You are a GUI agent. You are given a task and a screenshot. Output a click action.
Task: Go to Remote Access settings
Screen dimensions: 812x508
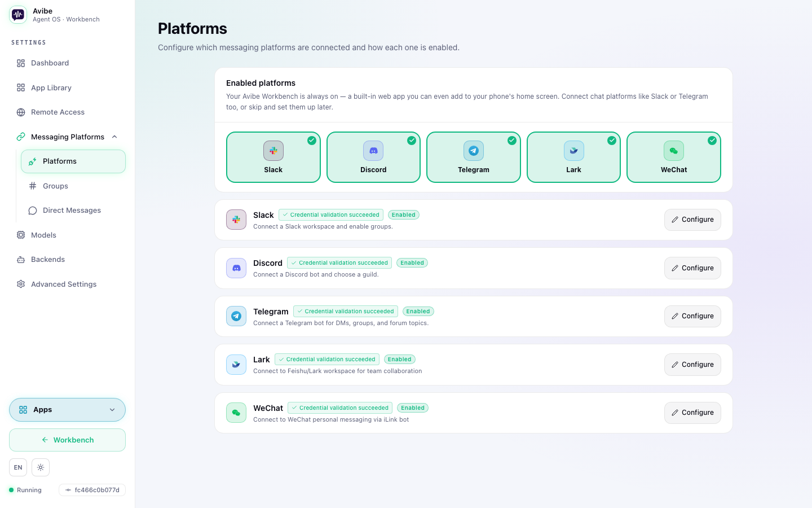(68, 112)
